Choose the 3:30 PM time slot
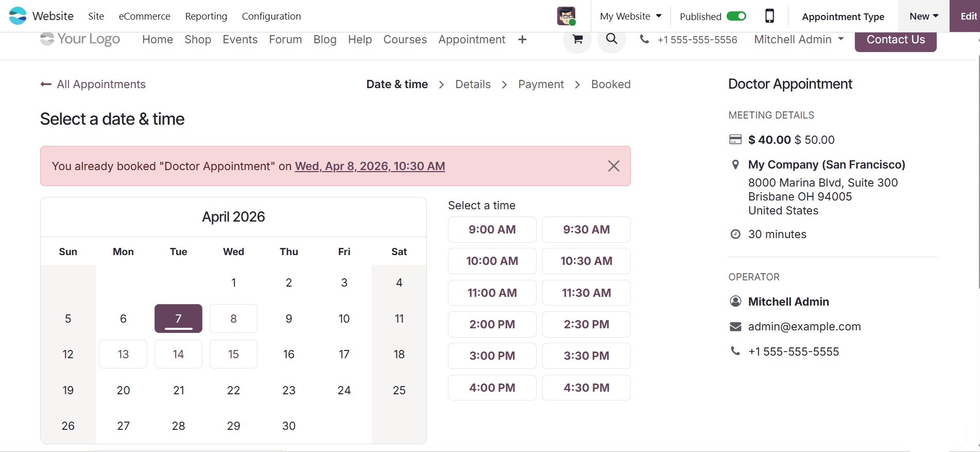 pos(586,356)
